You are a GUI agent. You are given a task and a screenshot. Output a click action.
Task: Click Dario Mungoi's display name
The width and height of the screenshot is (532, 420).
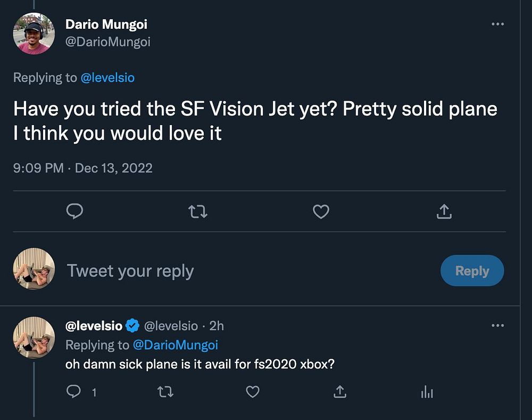106,24
